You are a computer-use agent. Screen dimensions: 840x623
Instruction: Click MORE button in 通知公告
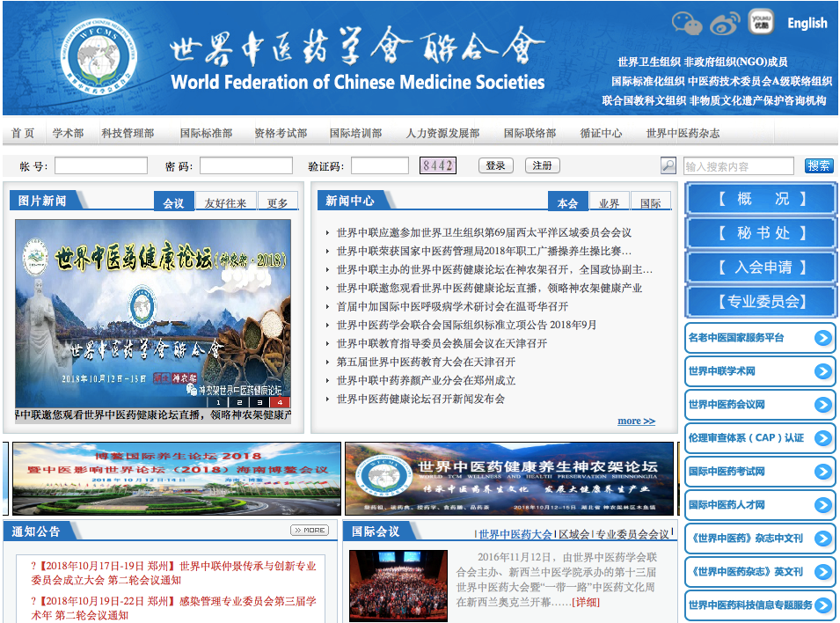pos(310,531)
